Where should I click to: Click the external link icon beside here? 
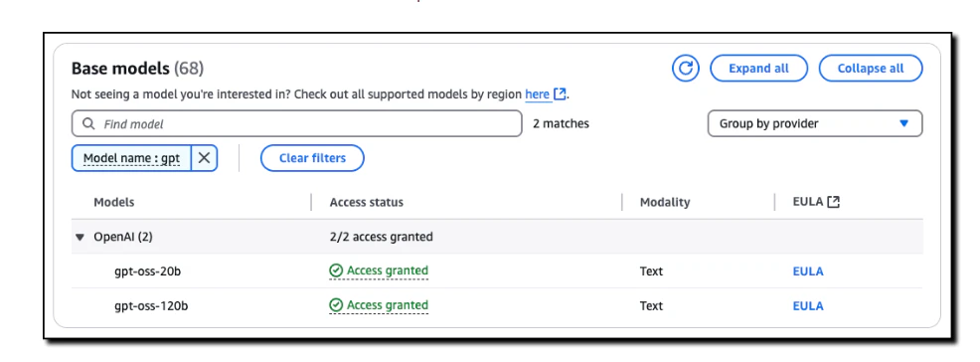(x=561, y=94)
